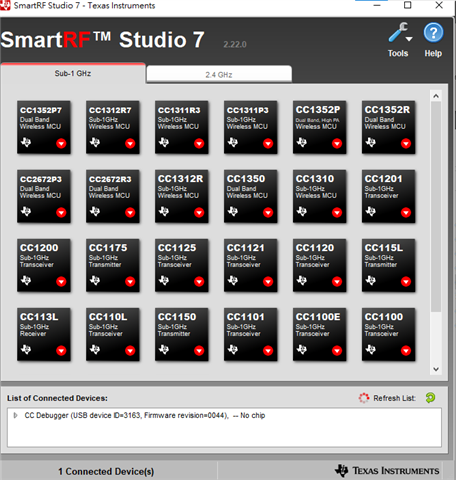This screenshot has height=480, width=456.
Task: Open the CC1100E device tile
Action: point(320,334)
